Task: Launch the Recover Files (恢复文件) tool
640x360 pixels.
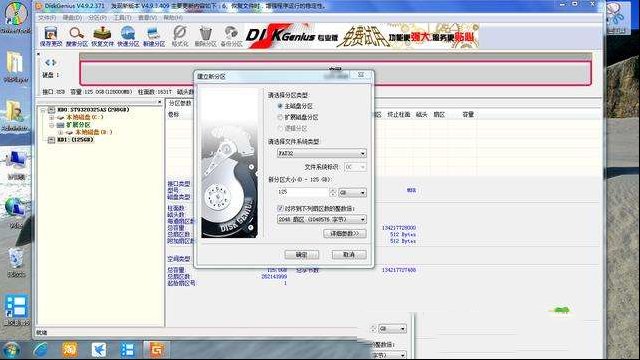Action: tap(102, 36)
